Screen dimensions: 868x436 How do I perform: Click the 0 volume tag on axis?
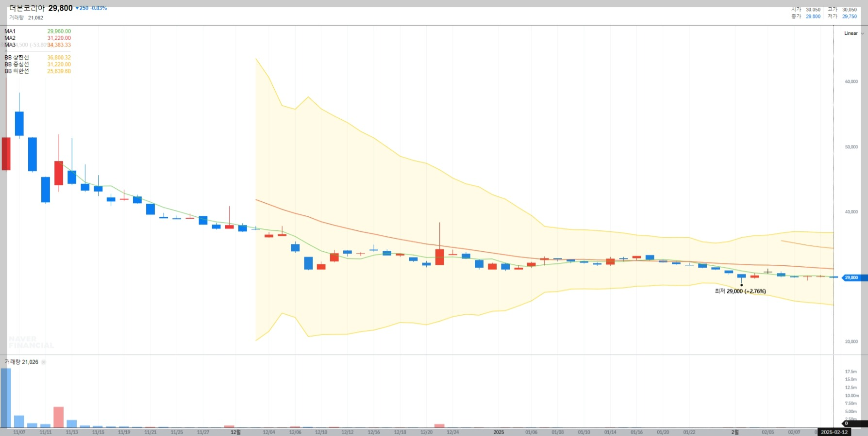pyautogui.click(x=853, y=423)
